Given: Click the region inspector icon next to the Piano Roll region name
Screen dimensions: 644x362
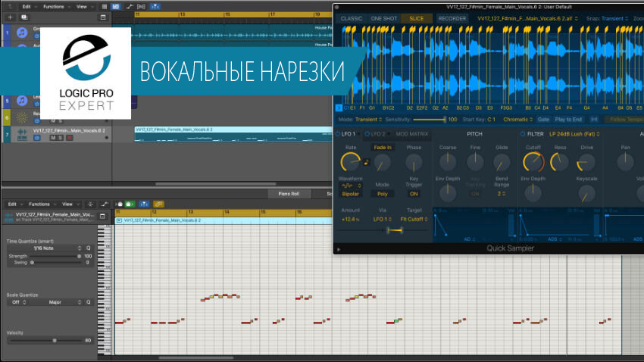Looking at the screenshot, I should click(x=103, y=216).
